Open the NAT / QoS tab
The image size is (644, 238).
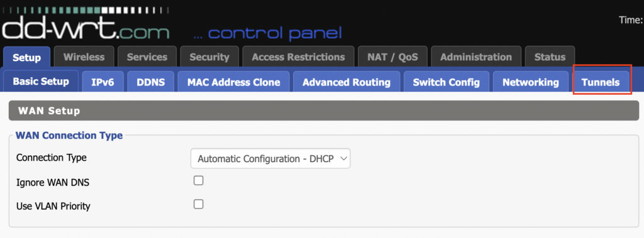click(x=392, y=57)
